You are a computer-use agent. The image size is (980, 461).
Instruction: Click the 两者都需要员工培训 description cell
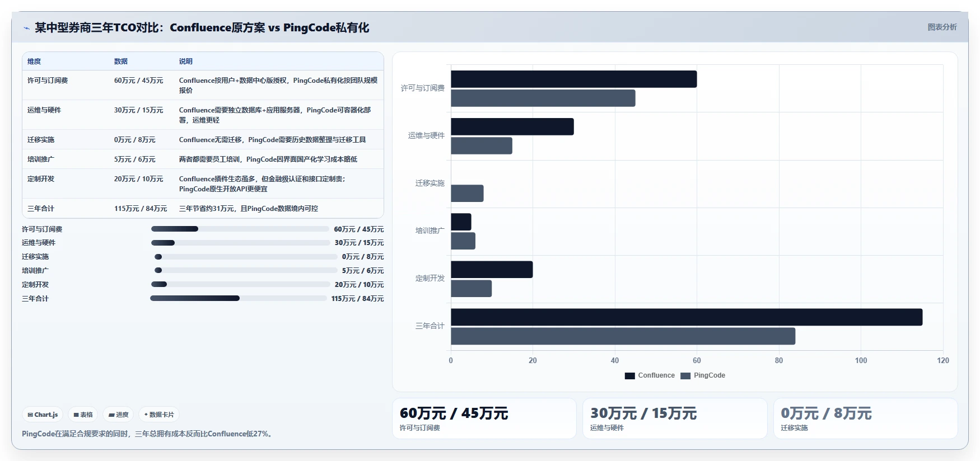[268, 159]
